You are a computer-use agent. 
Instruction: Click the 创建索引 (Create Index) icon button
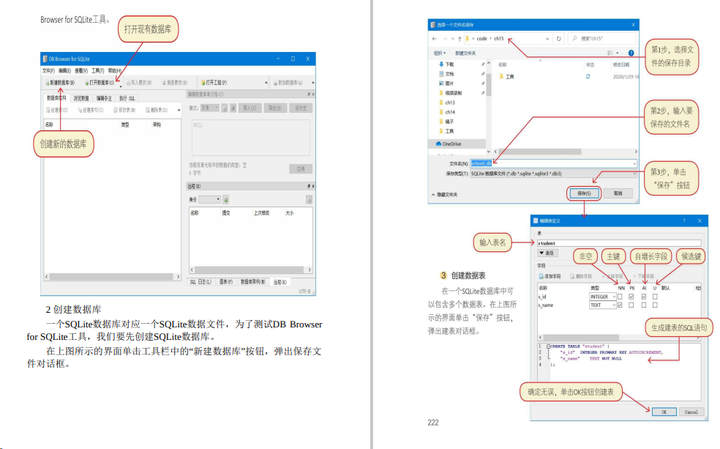click(90, 110)
